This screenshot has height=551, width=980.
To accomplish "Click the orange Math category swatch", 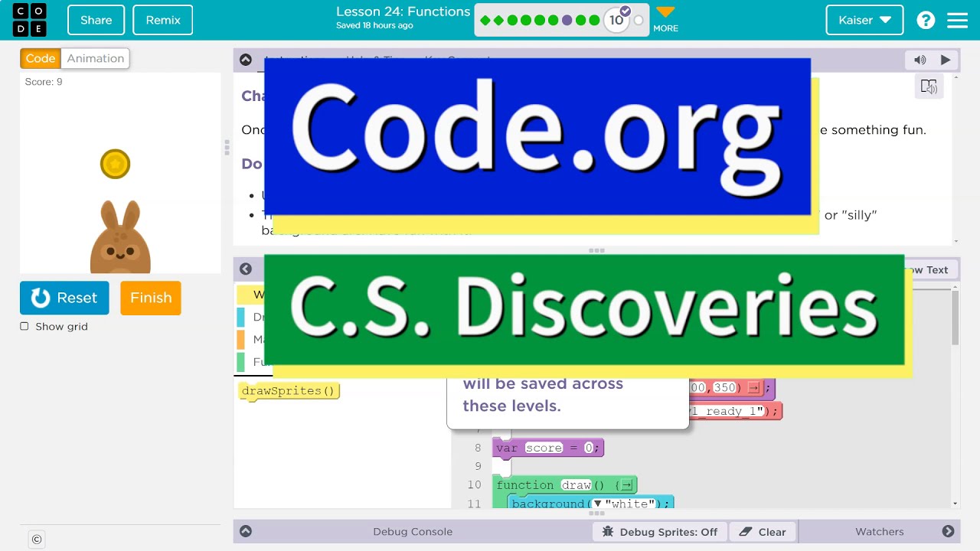I will pos(240,339).
